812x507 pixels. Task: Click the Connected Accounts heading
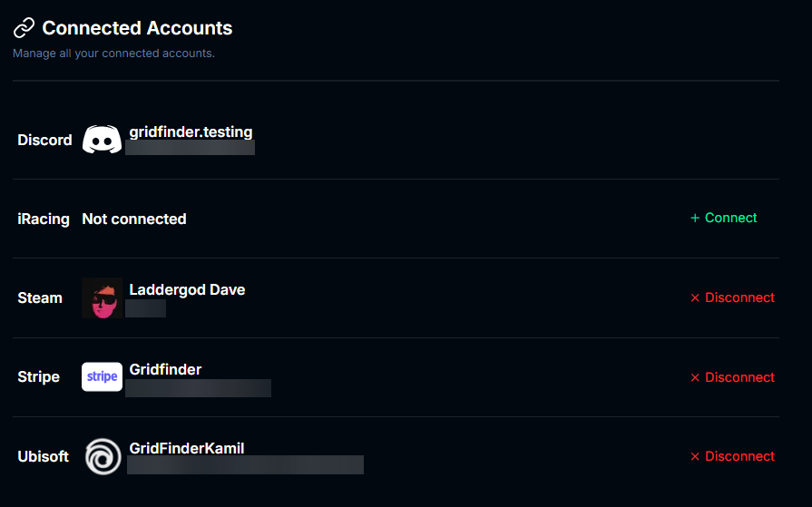click(x=137, y=28)
